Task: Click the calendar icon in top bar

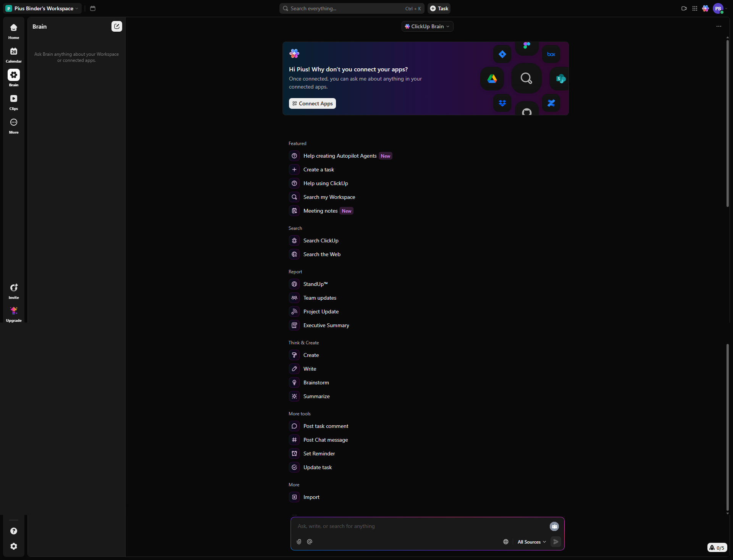Action: tap(93, 8)
